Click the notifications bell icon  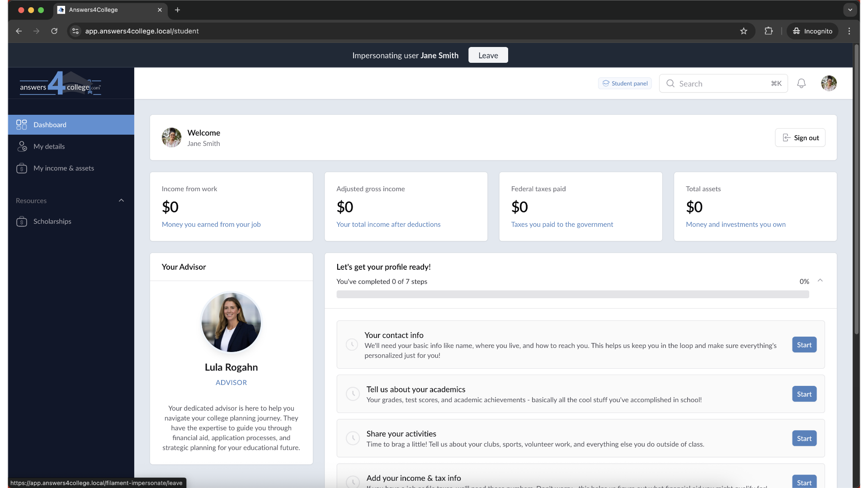click(x=801, y=84)
